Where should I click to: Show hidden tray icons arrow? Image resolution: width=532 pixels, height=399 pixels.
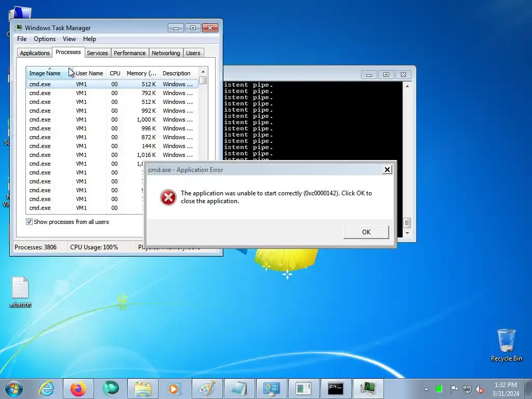pyautogui.click(x=426, y=389)
